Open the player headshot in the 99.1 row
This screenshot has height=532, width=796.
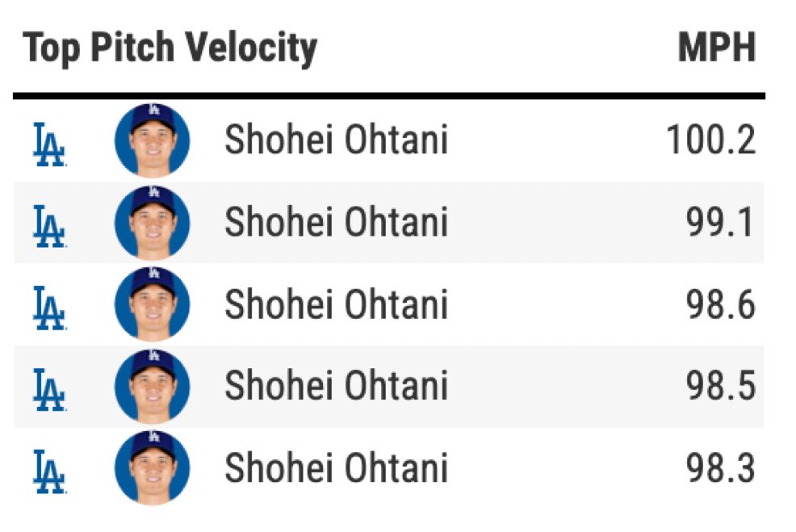[153, 222]
